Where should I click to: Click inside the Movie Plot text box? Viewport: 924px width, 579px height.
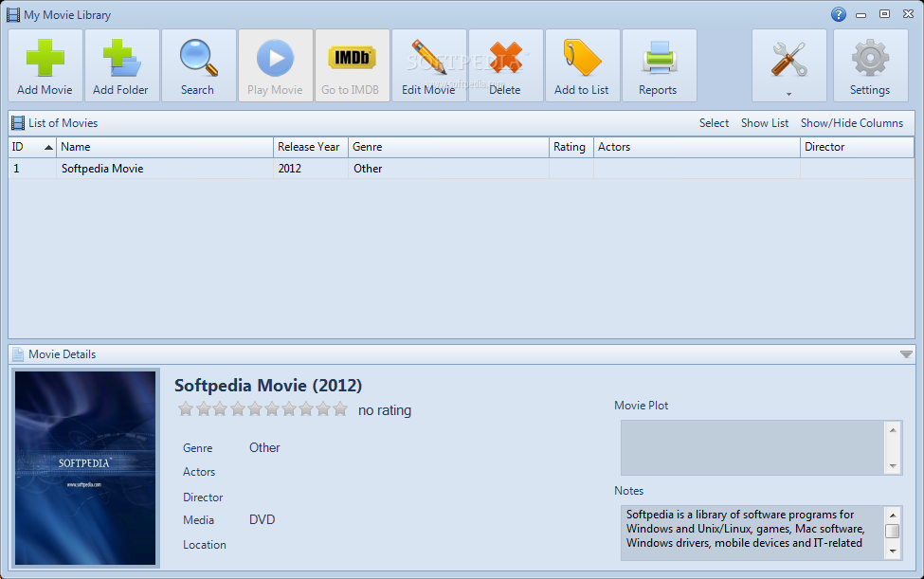point(753,447)
